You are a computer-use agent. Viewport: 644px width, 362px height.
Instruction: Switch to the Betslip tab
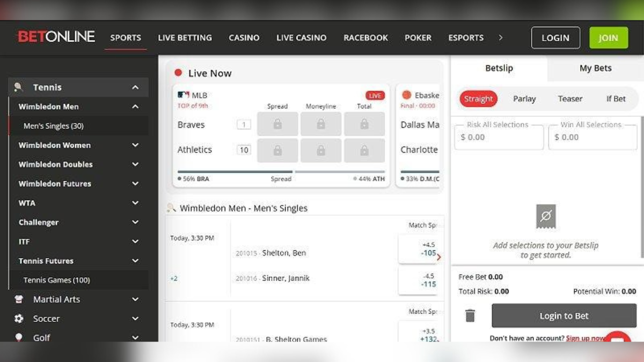coord(499,68)
